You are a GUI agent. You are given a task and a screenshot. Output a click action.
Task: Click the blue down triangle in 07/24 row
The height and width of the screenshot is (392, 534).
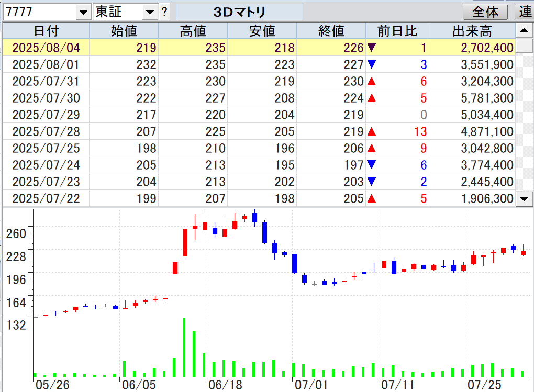(x=372, y=164)
